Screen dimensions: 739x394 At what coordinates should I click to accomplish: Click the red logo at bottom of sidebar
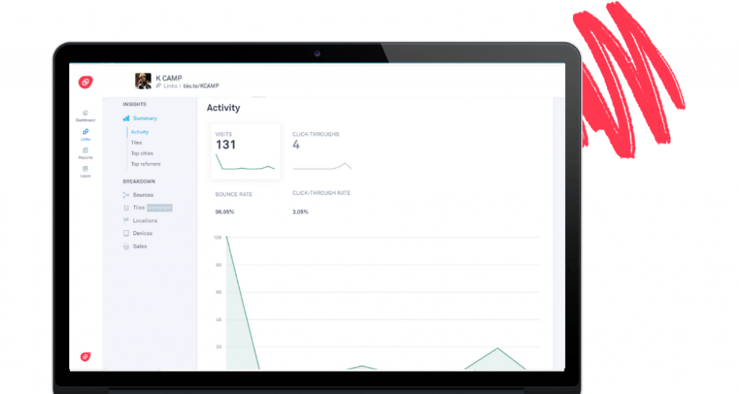85,357
